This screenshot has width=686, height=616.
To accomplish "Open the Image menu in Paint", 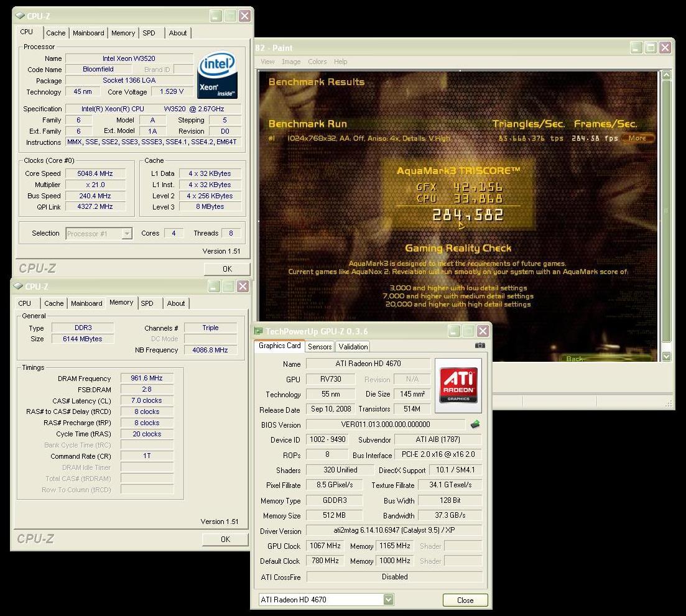I will click(x=291, y=62).
